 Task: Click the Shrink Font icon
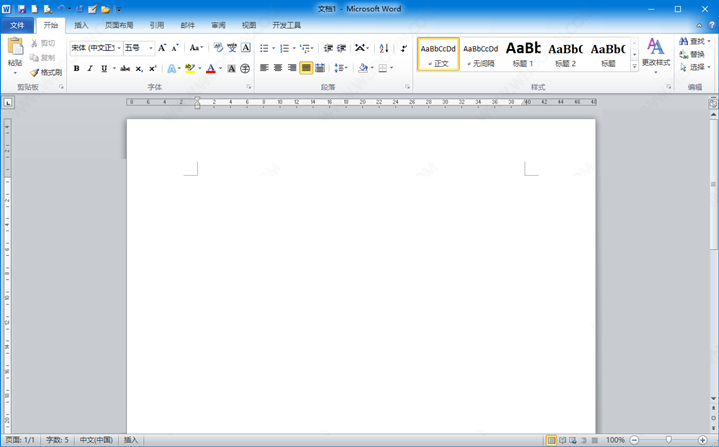click(175, 48)
